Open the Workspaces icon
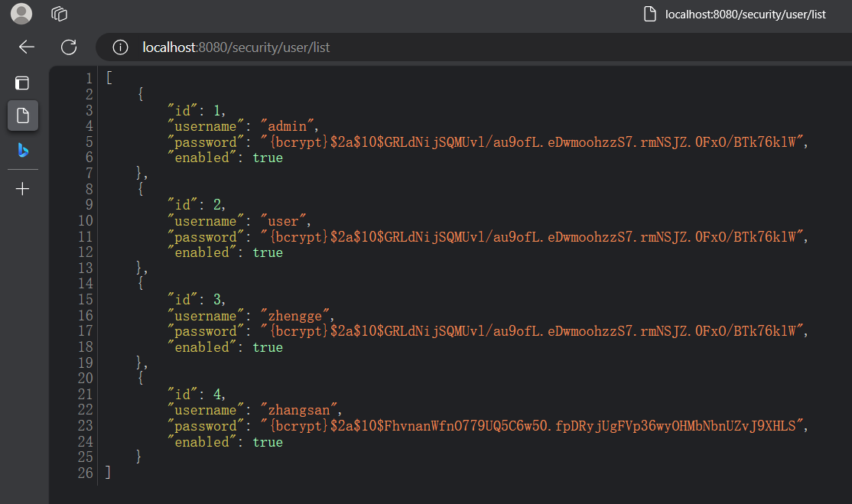The width and height of the screenshot is (852, 504). click(60, 14)
